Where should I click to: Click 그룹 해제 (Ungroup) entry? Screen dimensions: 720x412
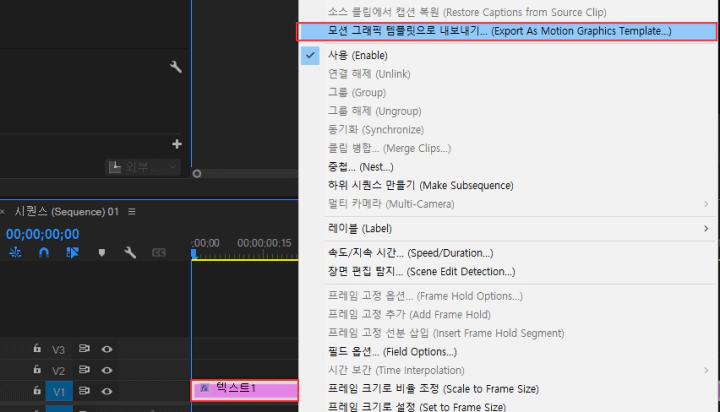(x=375, y=111)
